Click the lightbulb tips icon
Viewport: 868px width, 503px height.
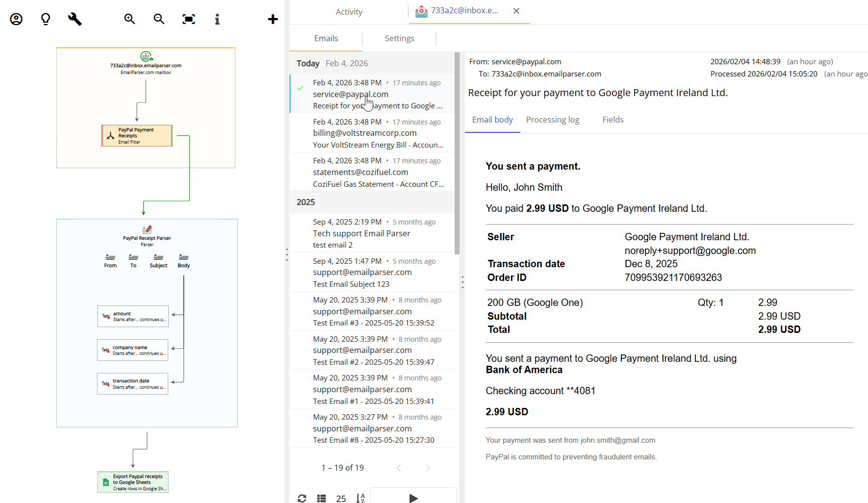pyautogui.click(x=45, y=19)
